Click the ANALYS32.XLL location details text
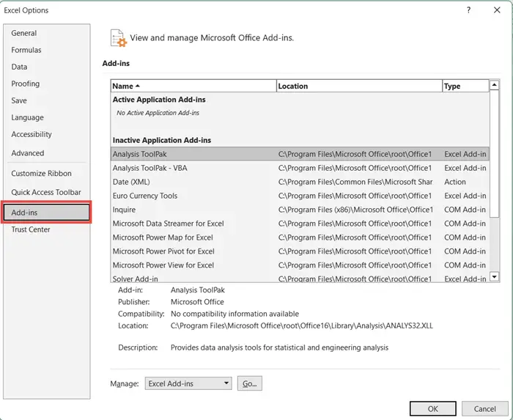Viewport: 513px width, 420px height. 302,325
